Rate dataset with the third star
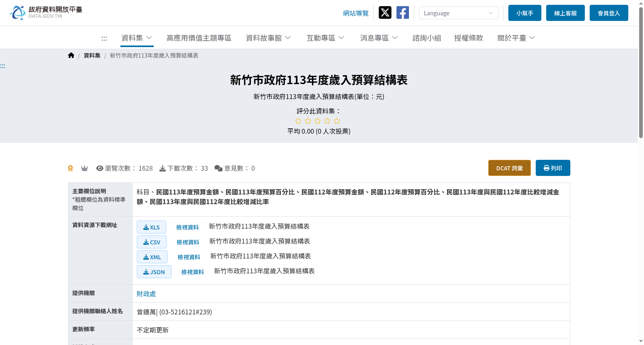 [318, 121]
